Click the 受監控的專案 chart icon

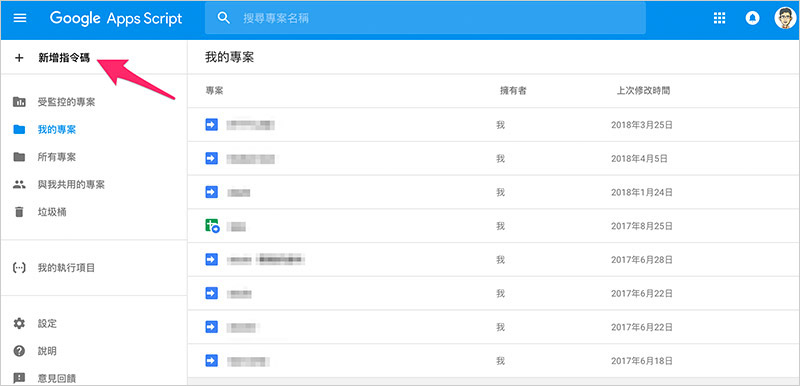(19, 102)
